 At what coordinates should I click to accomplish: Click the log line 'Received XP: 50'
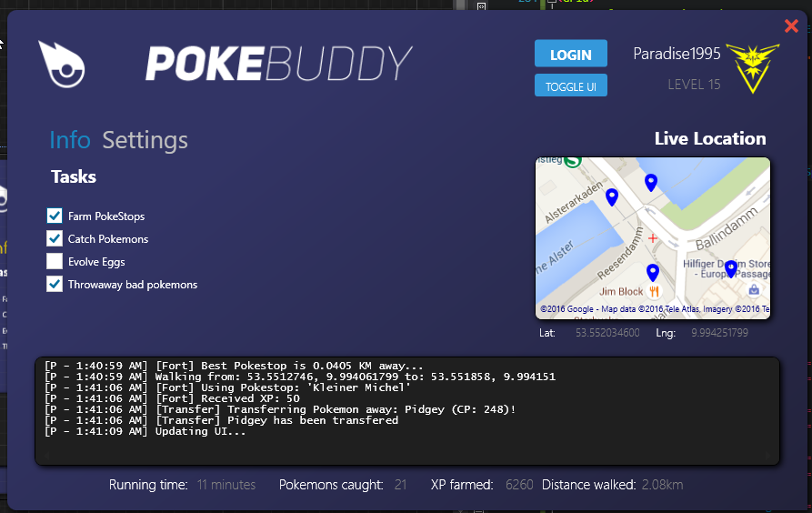tap(173, 398)
